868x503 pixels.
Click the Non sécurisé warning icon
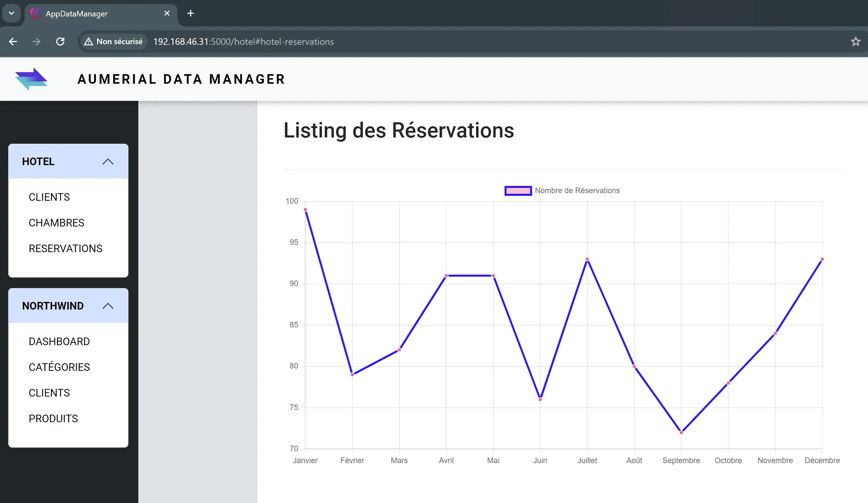(x=89, y=42)
